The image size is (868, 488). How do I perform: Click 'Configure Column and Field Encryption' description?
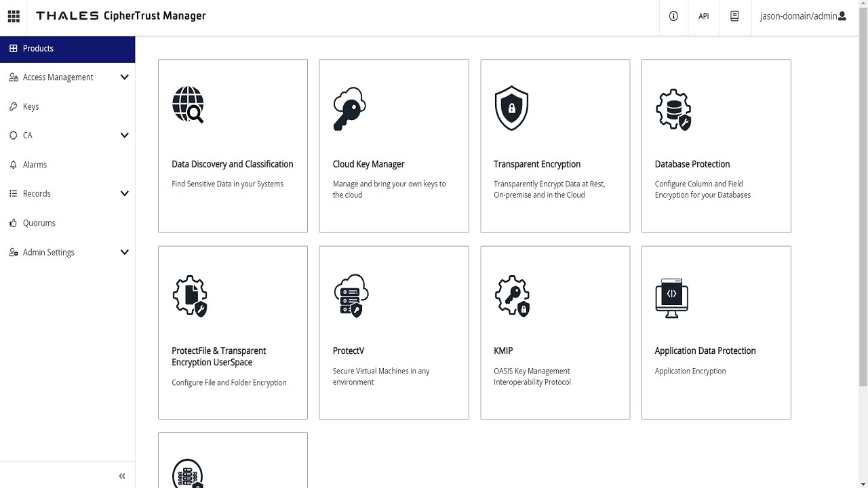[703, 189]
